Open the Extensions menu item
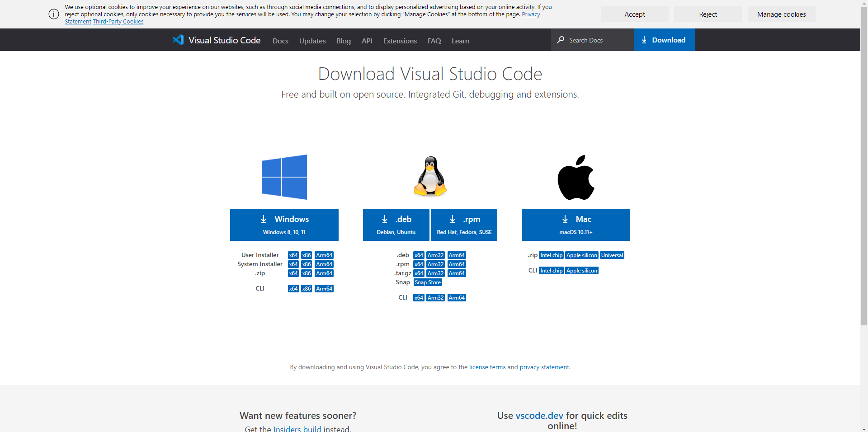 [x=400, y=41]
